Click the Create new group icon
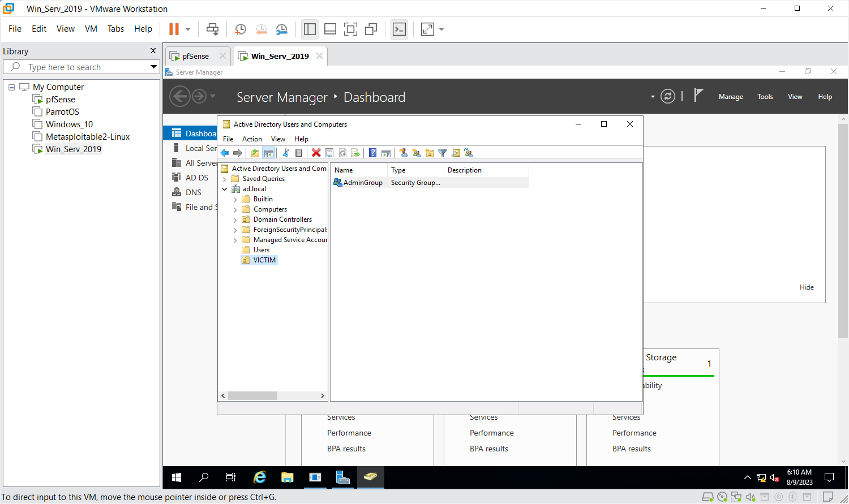Viewport: 849px width, 504px height. click(417, 153)
